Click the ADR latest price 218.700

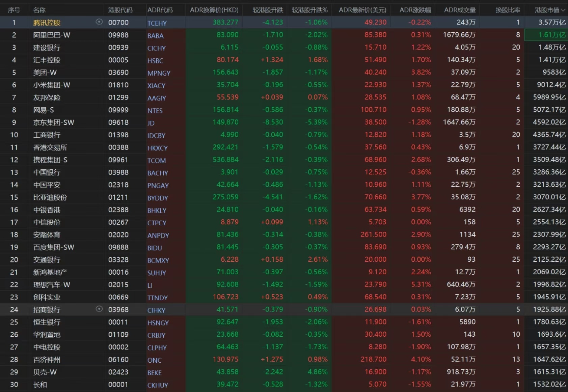click(x=374, y=359)
